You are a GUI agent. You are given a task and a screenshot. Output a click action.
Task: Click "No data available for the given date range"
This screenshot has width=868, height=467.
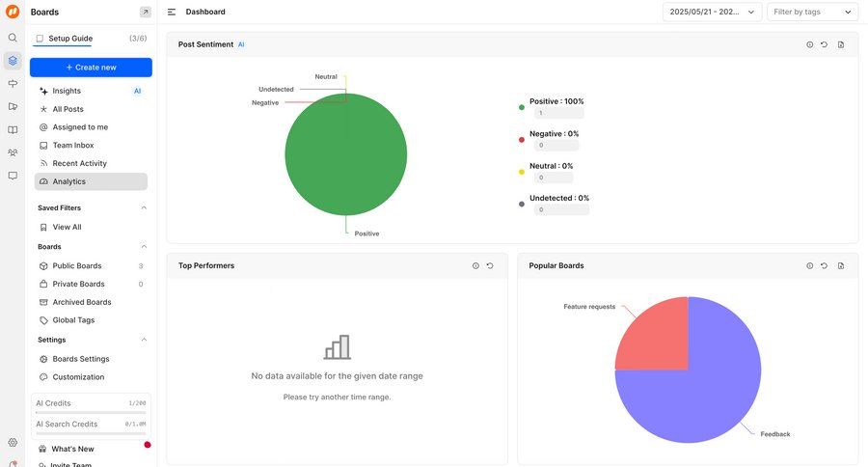[338, 376]
